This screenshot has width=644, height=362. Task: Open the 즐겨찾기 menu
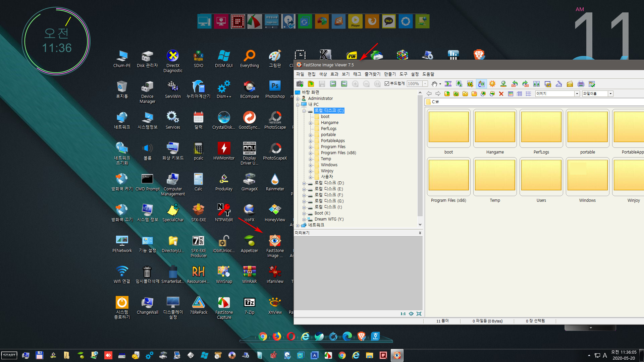click(372, 74)
